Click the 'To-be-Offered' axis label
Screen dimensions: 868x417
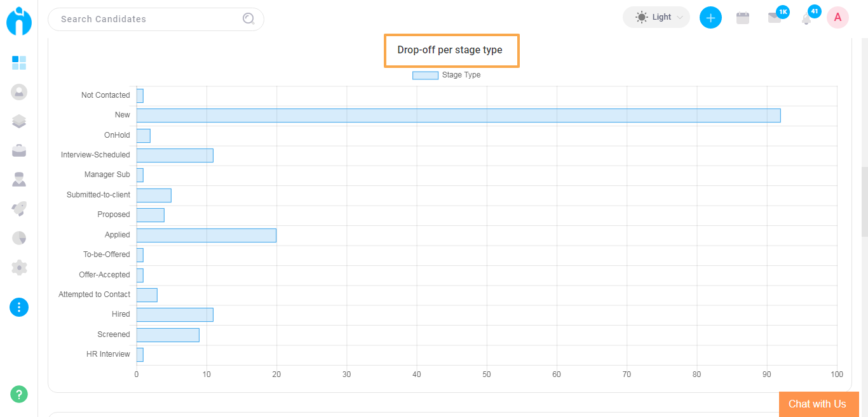(x=107, y=255)
